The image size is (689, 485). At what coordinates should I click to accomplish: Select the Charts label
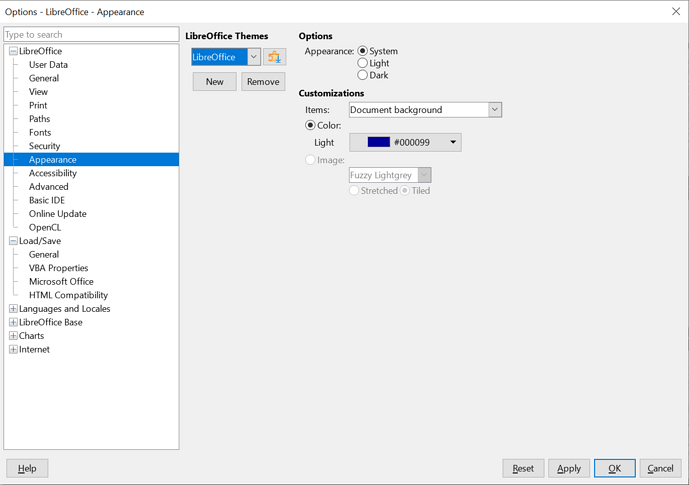(x=32, y=336)
